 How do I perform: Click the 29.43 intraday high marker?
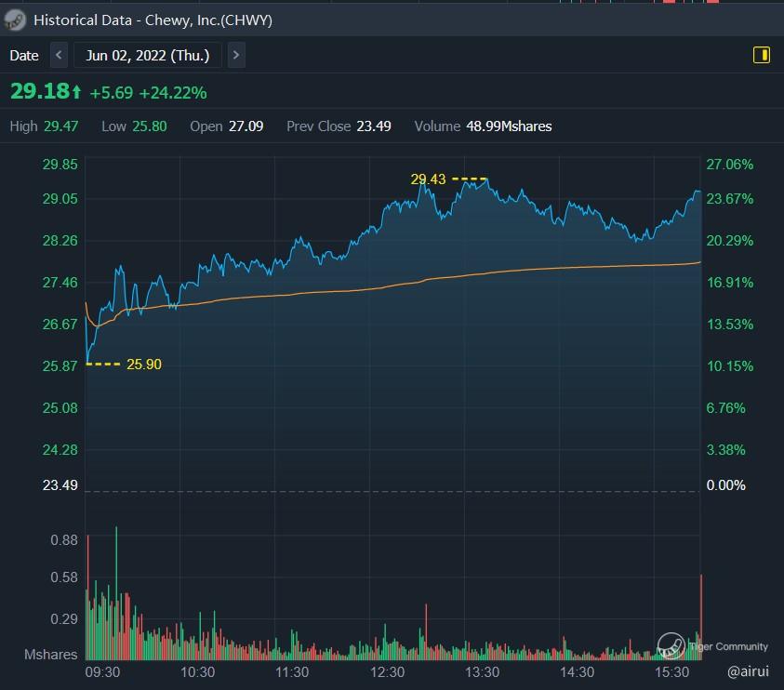[x=428, y=179]
